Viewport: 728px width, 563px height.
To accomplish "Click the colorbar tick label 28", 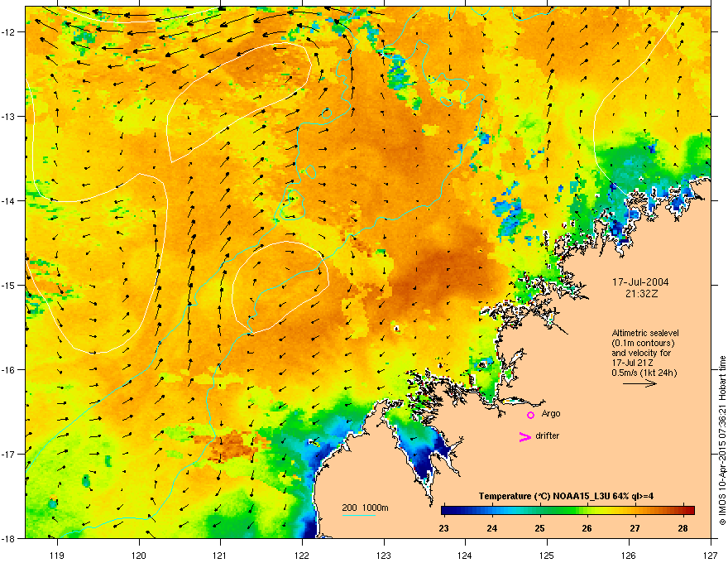I will point(682,528).
